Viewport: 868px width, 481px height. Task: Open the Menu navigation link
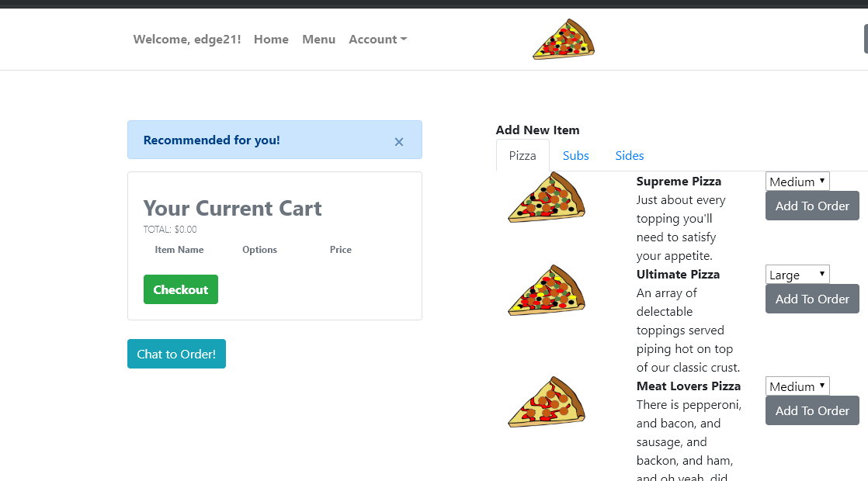(x=318, y=40)
